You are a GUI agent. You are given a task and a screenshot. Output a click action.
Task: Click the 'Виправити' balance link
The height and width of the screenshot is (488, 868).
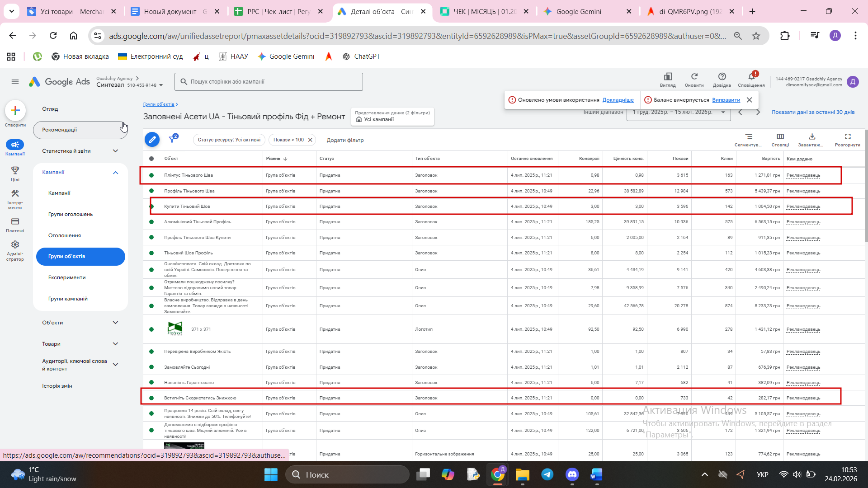pyautogui.click(x=726, y=100)
